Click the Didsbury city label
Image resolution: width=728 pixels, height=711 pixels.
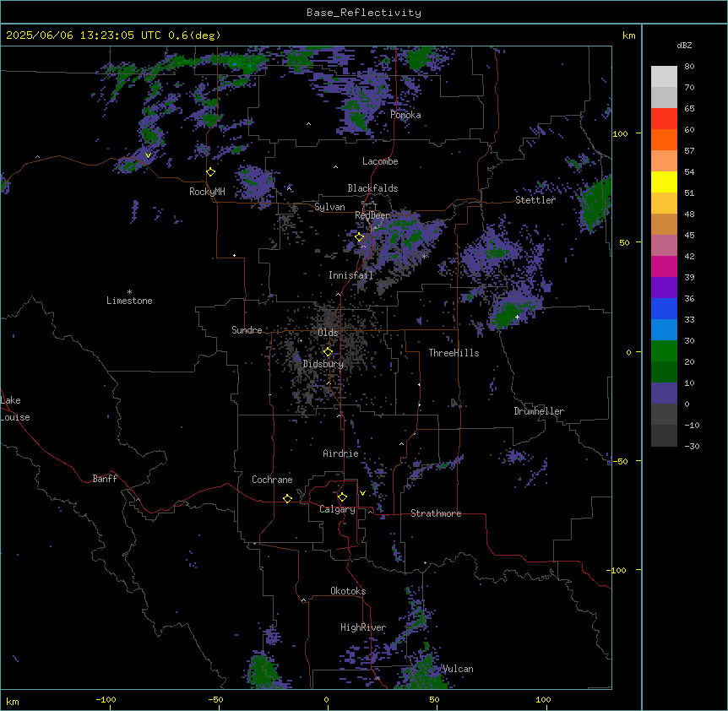(323, 364)
